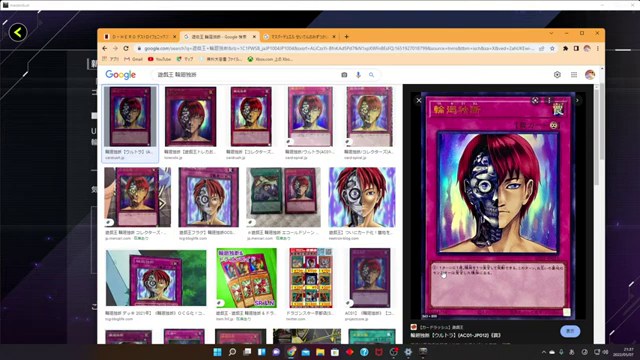Click the Google logo
The height and width of the screenshot is (360, 640).
(x=120, y=75)
